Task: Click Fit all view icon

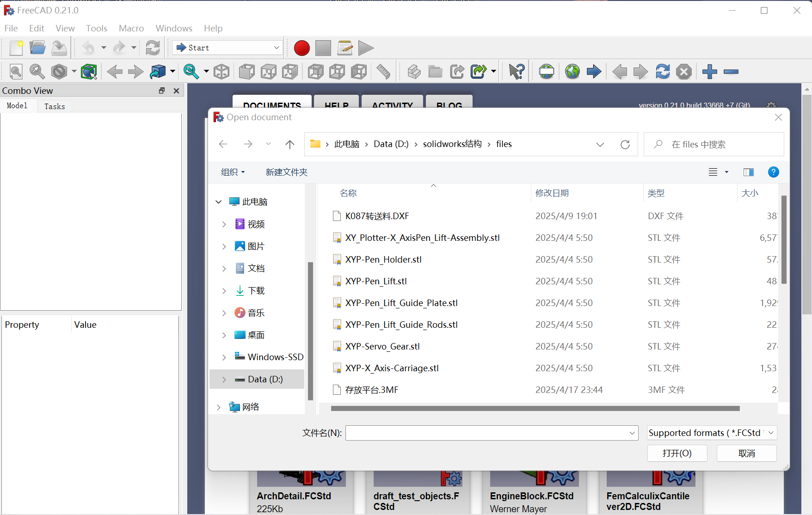Action: 16,72
